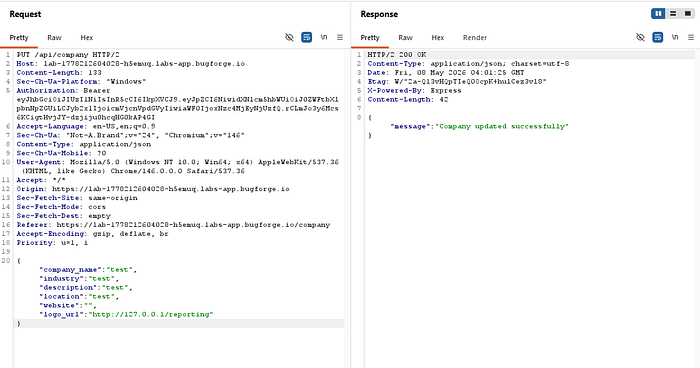Click response Date header line

tap(446, 72)
